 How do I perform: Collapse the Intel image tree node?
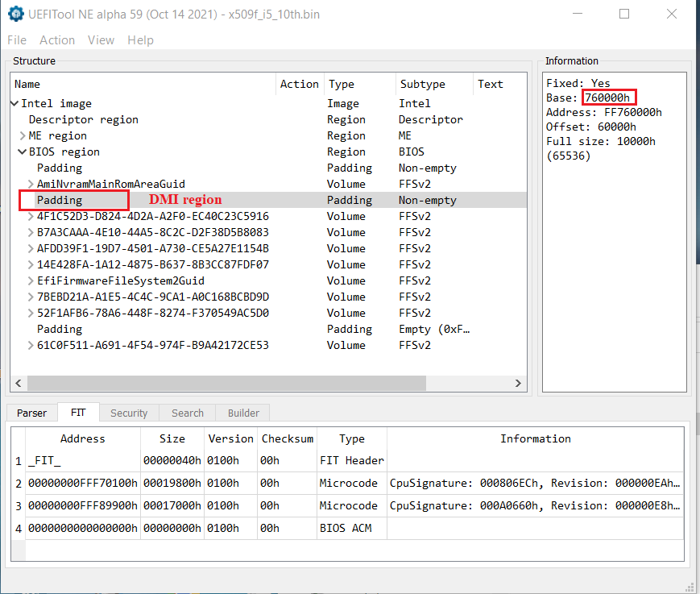pos(14,103)
